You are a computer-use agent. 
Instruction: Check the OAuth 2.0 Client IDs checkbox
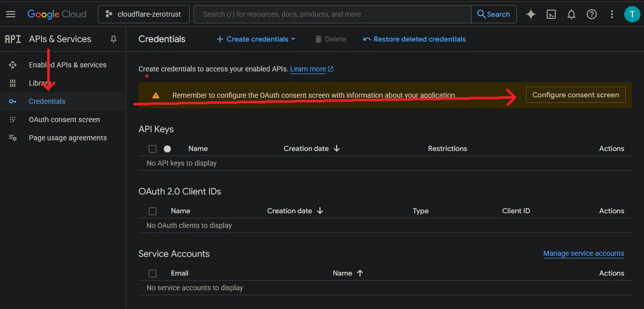(x=153, y=211)
